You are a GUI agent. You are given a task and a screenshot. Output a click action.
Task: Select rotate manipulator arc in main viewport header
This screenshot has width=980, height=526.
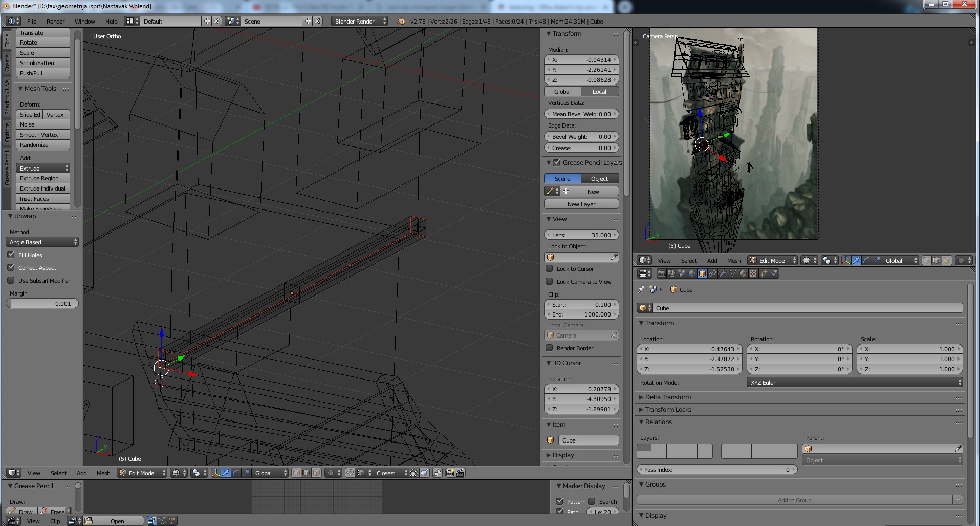[x=236, y=473]
